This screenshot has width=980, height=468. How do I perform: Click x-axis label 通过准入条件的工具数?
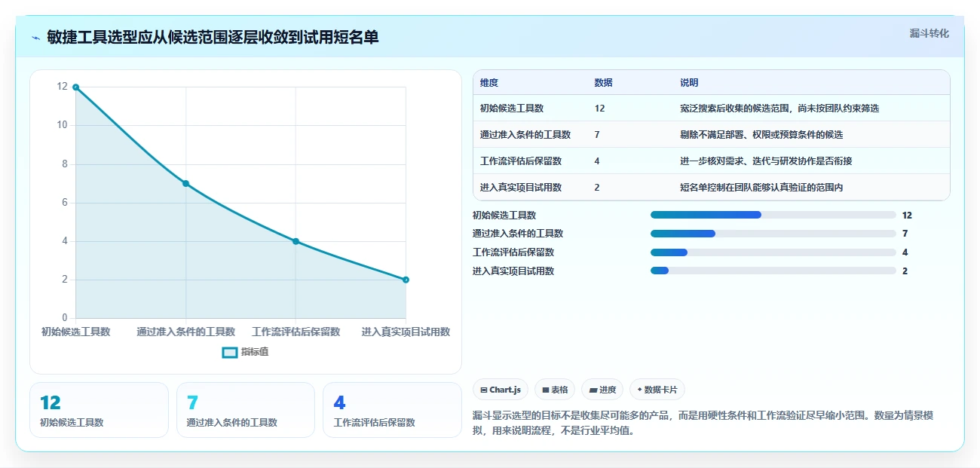(x=186, y=332)
